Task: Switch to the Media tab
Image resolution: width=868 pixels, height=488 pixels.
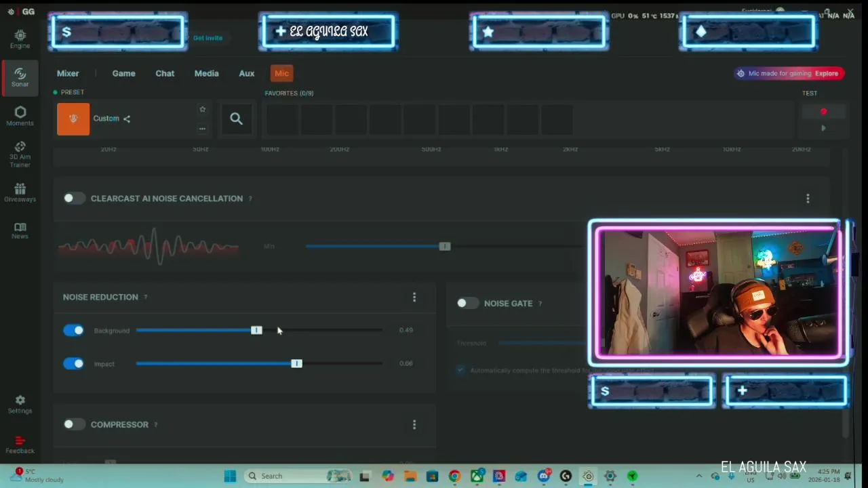Action: pos(206,73)
